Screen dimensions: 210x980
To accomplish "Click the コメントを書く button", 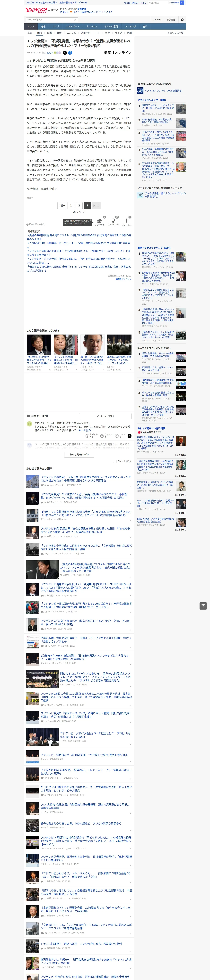I will (x=105, y=416).
